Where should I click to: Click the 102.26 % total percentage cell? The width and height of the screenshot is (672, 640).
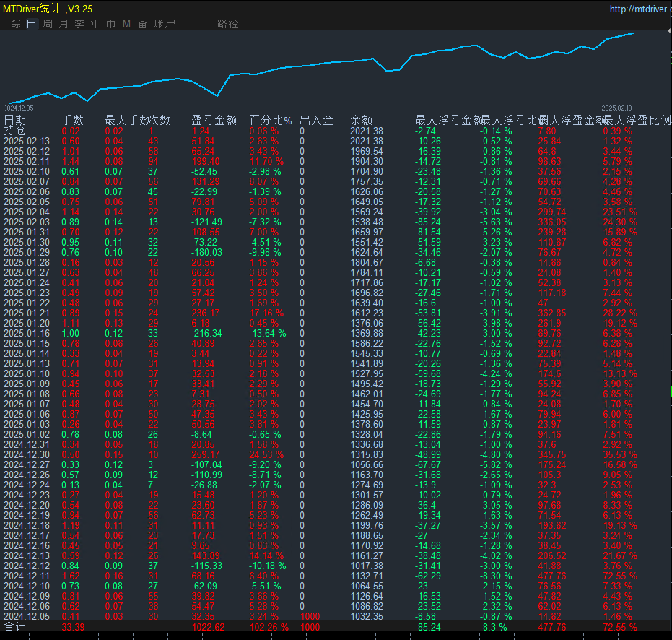(x=269, y=627)
